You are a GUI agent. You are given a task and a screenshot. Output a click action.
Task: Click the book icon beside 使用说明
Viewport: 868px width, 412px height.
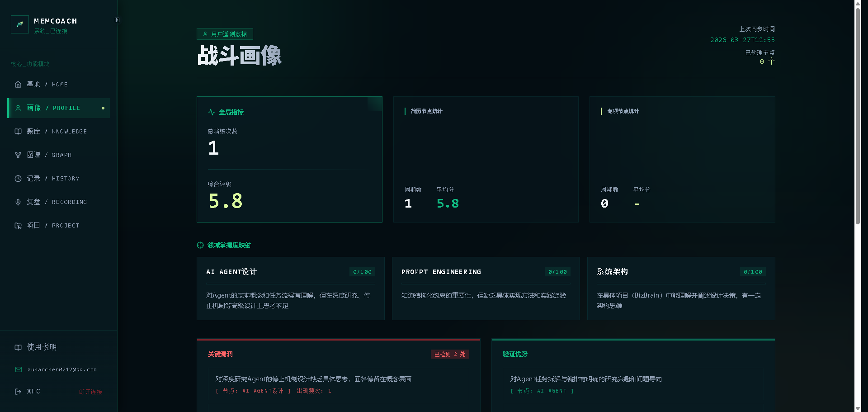18,347
